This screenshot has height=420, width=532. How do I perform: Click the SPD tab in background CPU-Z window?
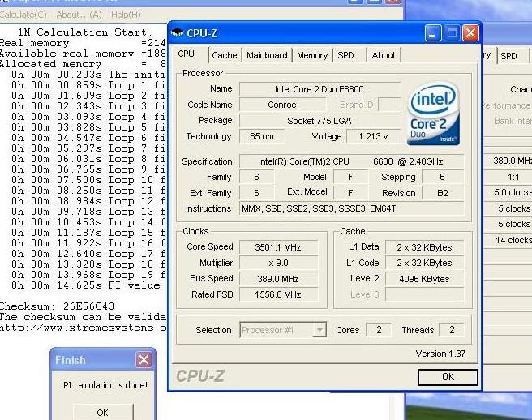[x=508, y=56]
